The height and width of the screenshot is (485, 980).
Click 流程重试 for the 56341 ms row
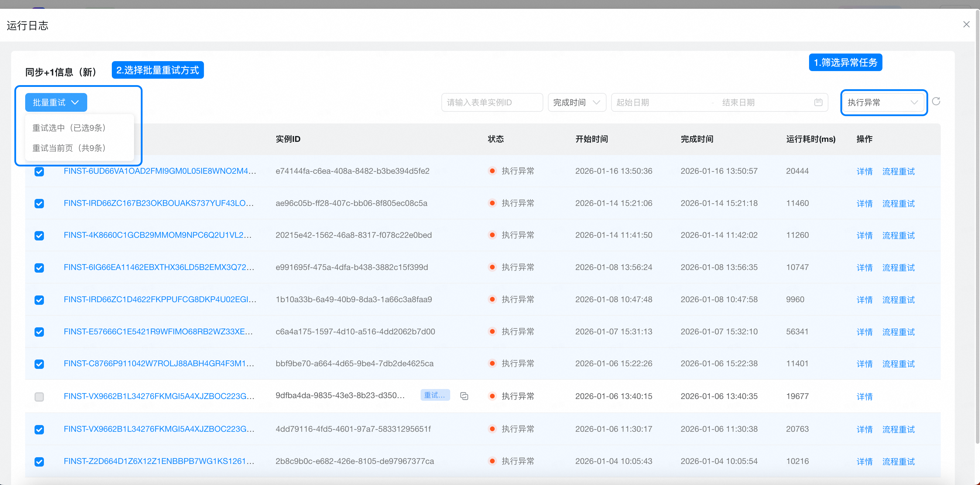[x=898, y=332]
